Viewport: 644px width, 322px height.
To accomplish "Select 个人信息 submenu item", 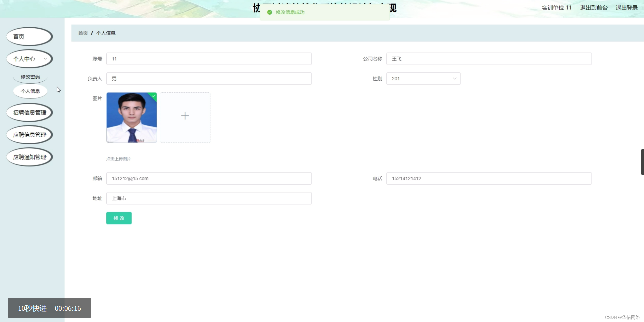I will pyautogui.click(x=30, y=91).
